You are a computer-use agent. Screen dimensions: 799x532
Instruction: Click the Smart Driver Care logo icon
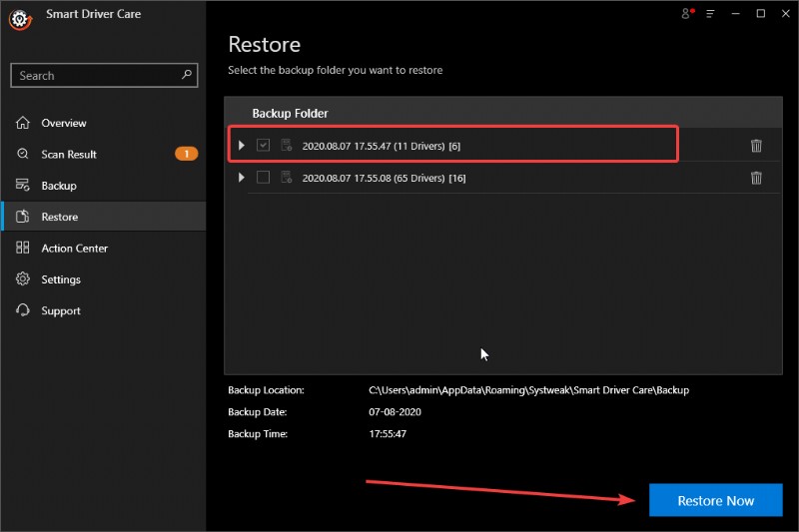(20, 19)
